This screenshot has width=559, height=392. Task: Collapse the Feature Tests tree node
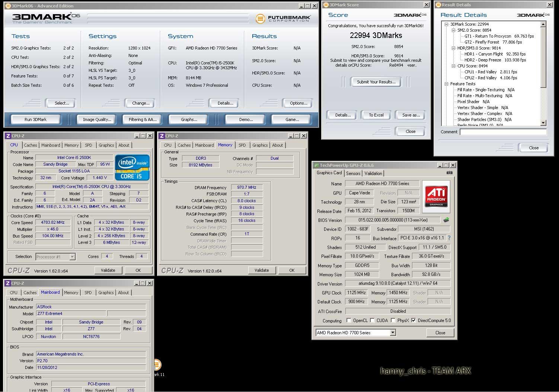click(446, 84)
